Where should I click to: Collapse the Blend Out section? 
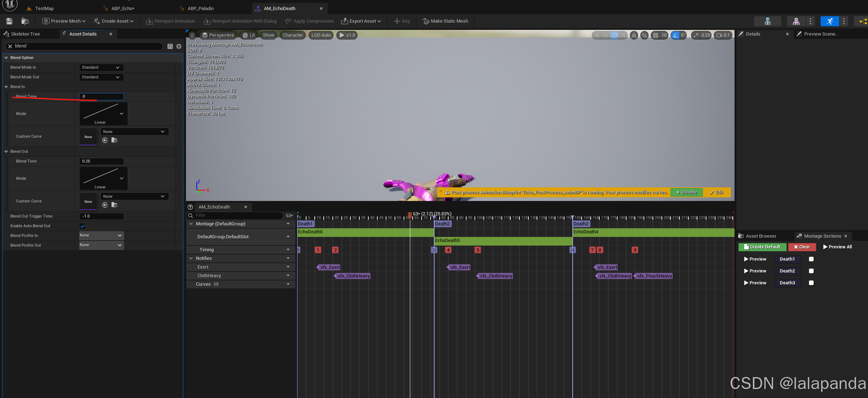pos(6,152)
